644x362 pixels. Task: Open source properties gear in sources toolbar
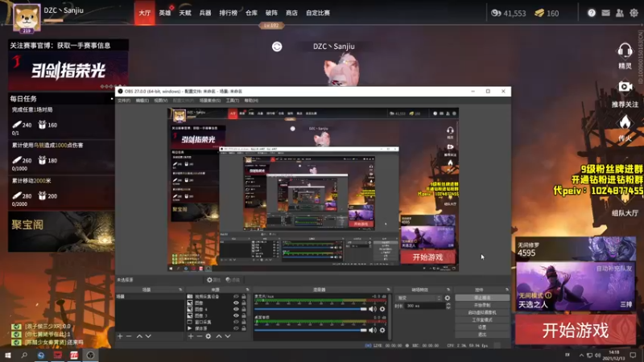click(208, 336)
